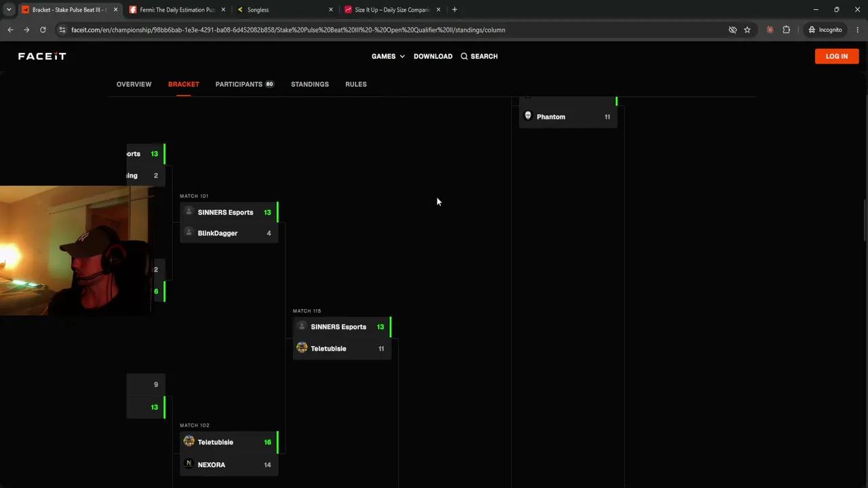Go forward to the next page
This screenshot has width=868, height=488.
coord(26,30)
